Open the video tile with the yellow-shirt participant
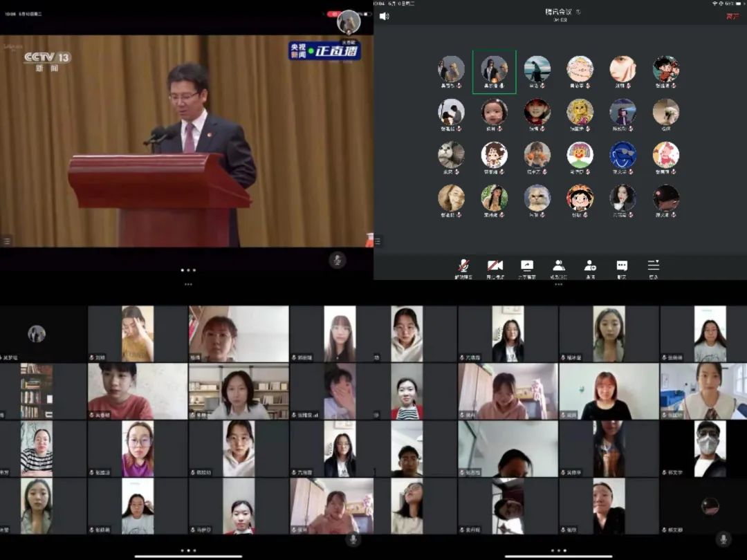Image resolution: width=747 pixels, height=560 pixels. 138,333
